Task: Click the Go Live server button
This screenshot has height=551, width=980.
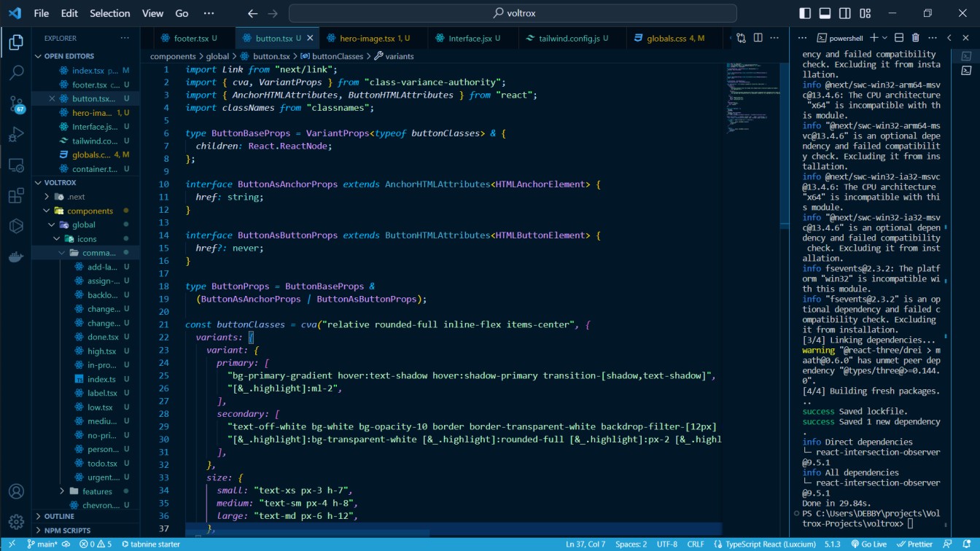Action: 868,544
